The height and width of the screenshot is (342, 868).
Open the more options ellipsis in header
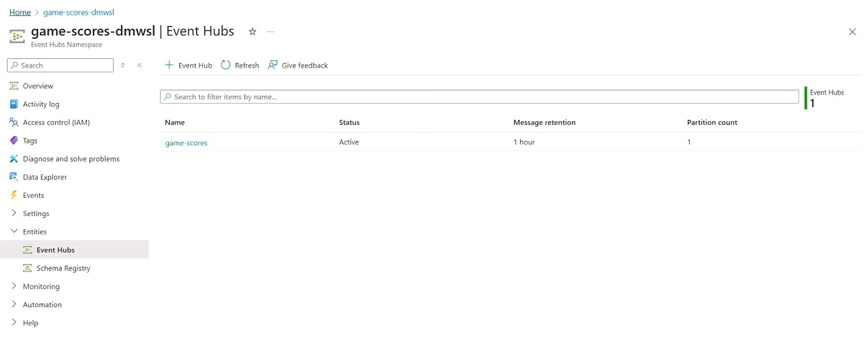click(270, 32)
